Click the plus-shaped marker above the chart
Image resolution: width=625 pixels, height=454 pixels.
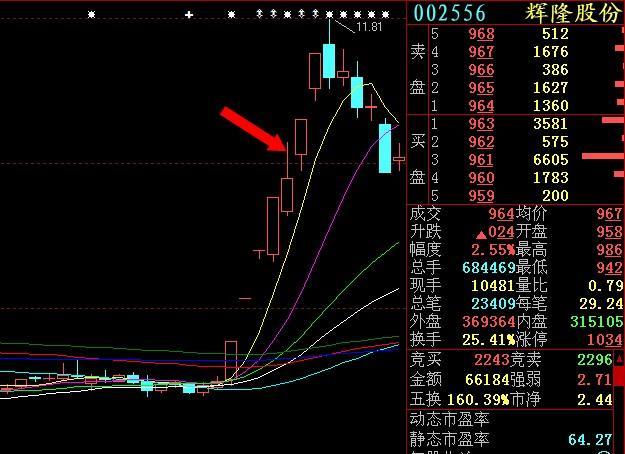(x=190, y=14)
